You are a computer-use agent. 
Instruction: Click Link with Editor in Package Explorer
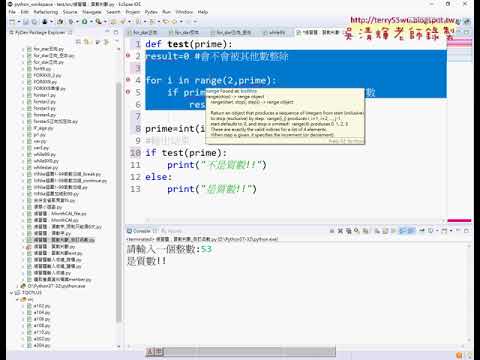pyautogui.click(x=86, y=42)
